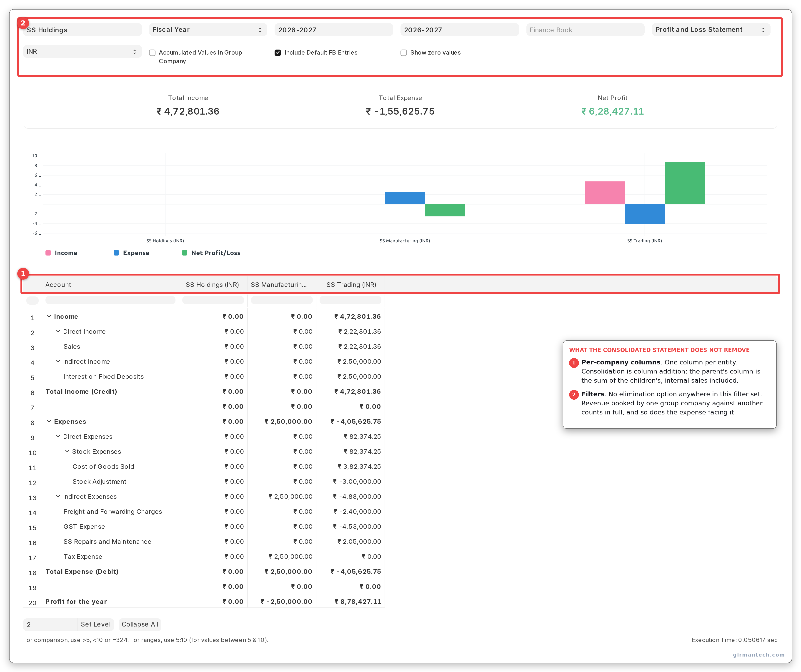Open the Profit and Loss Statement dropdown
The image size is (801, 672).
711,30
